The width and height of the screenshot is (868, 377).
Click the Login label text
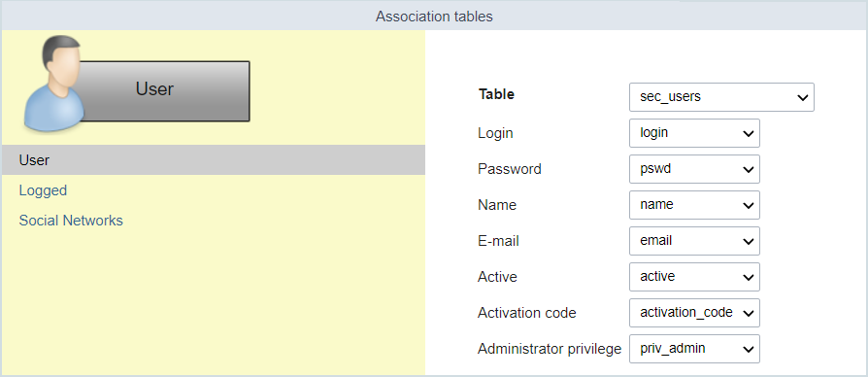click(495, 133)
